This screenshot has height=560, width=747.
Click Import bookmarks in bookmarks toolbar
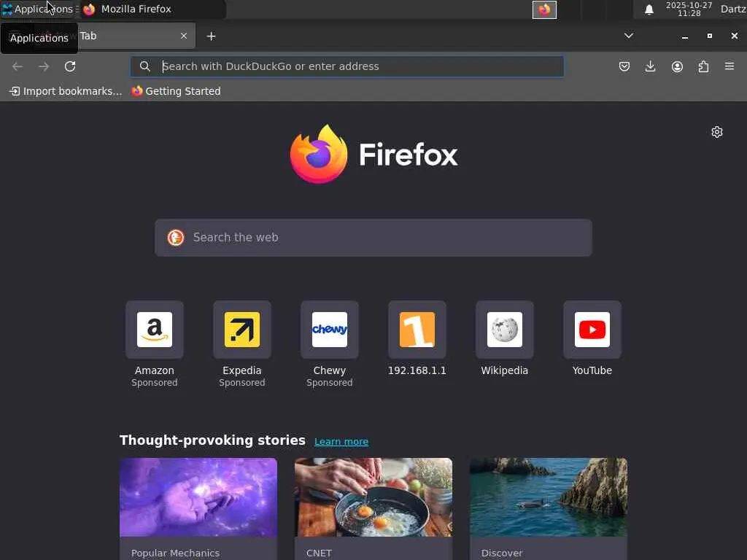pyautogui.click(x=66, y=91)
